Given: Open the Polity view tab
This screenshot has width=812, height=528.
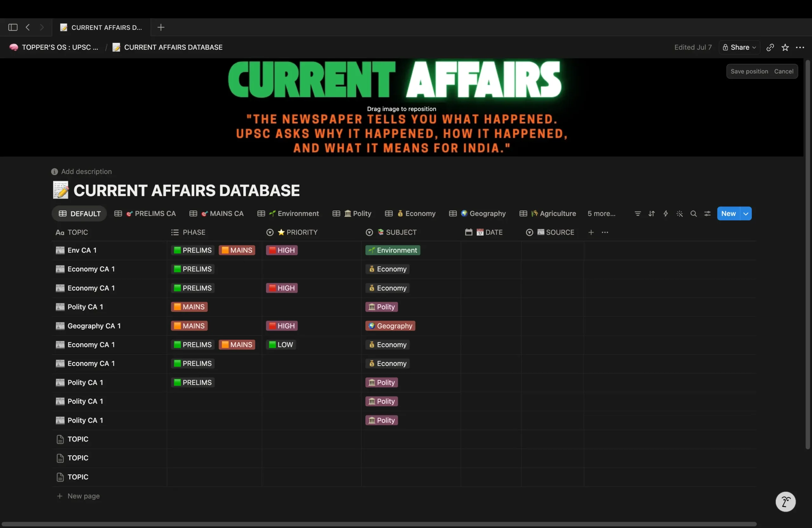Looking at the screenshot, I should (x=352, y=213).
